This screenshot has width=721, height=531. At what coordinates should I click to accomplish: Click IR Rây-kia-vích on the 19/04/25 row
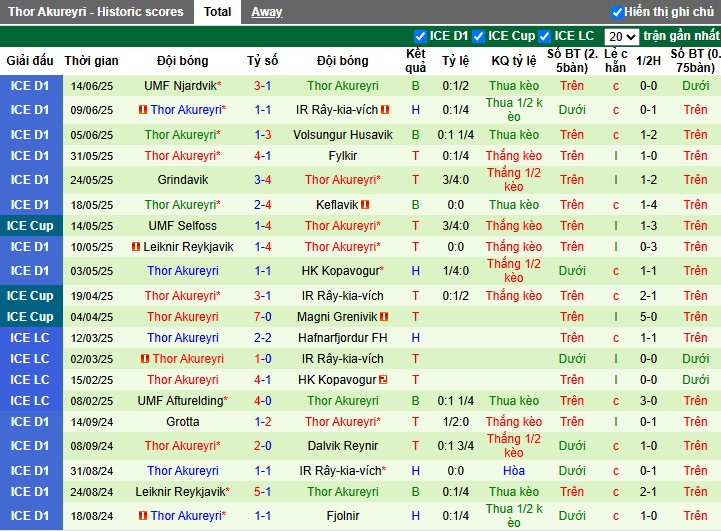point(343,296)
